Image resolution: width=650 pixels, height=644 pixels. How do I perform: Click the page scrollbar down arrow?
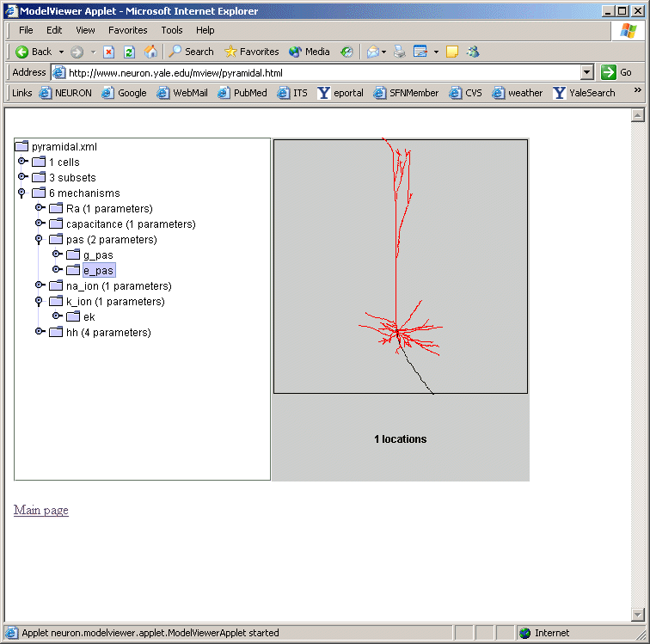(637, 614)
